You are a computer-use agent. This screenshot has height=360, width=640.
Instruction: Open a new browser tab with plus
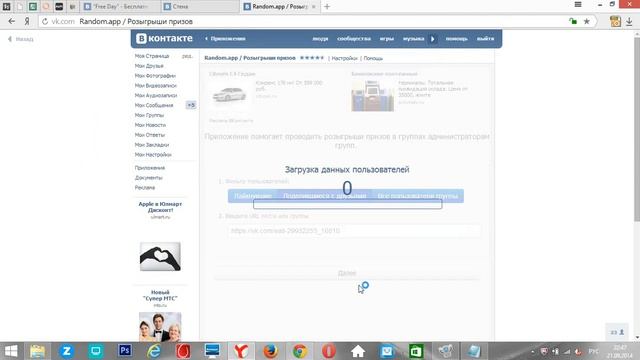pos(327,7)
